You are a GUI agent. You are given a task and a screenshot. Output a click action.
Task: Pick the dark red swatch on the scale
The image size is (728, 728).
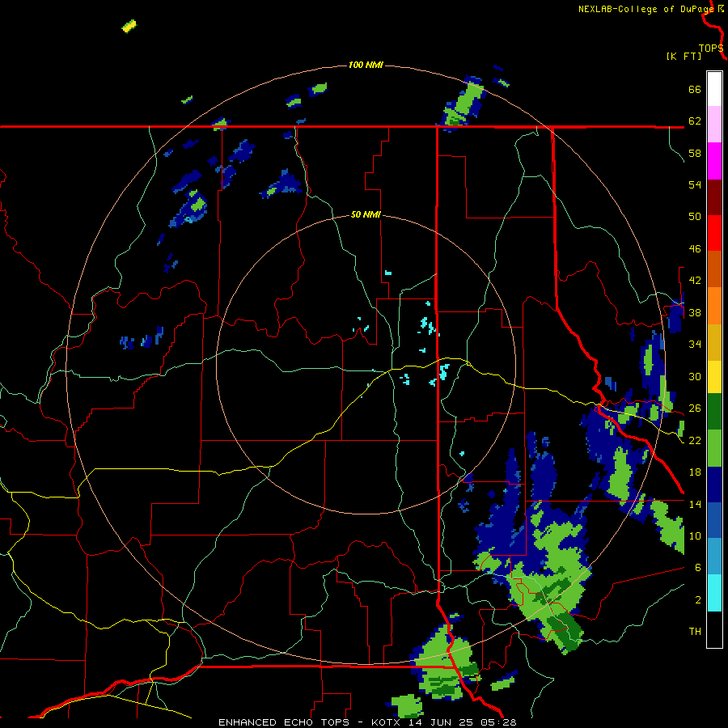click(714, 197)
